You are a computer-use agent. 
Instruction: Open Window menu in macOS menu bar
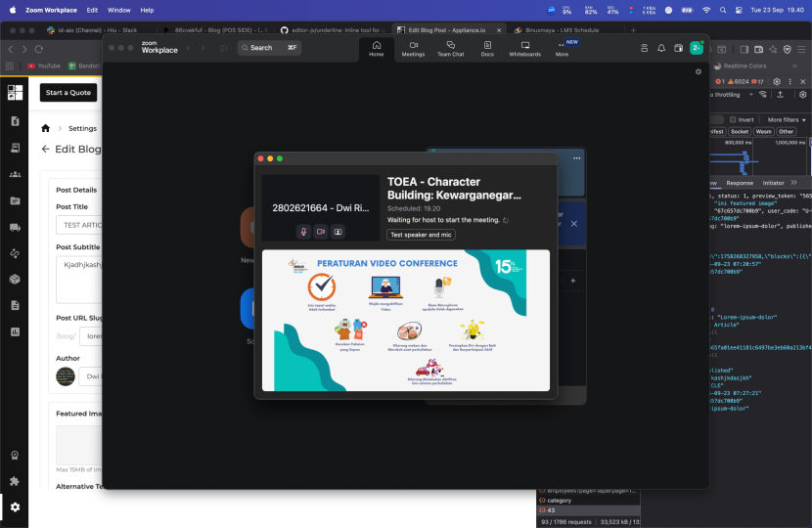click(118, 10)
